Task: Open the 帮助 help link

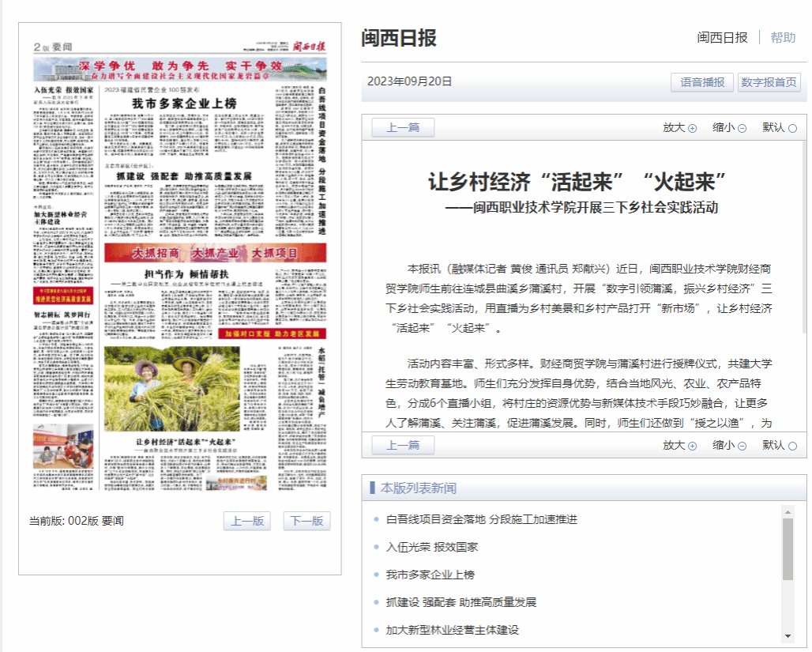Action: coord(783,38)
